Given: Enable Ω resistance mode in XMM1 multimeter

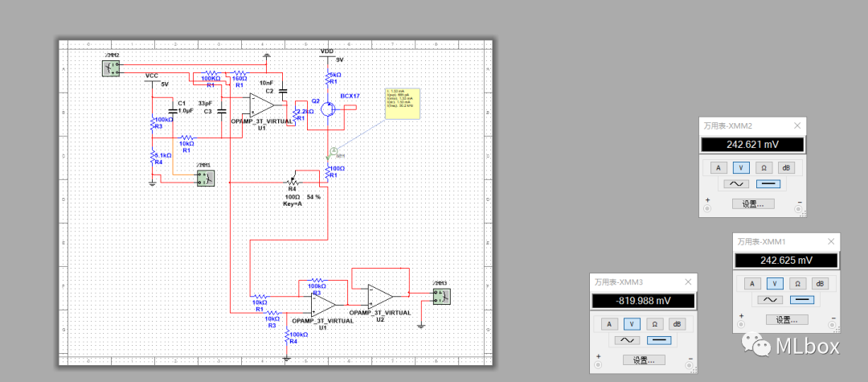Looking at the screenshot, I should tap(797, 283).
